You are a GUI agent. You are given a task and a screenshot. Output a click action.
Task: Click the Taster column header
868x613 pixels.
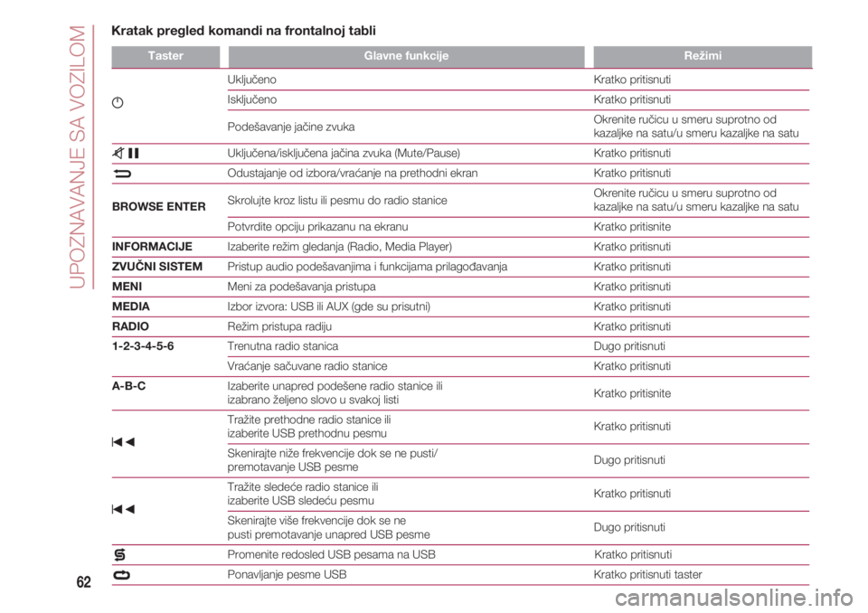(165, 56)
